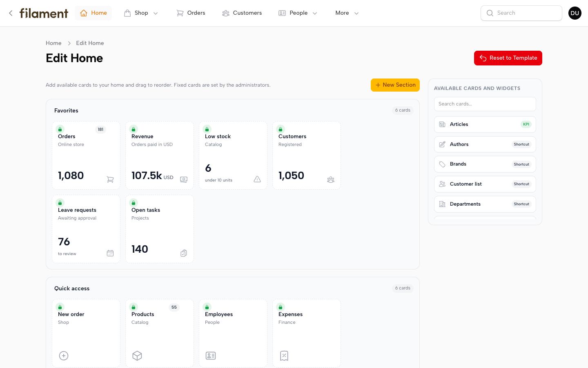This screenshot has height=368, width=588.
Task: Click the 181 badge on the Orders card
Action: click(100, 130)
